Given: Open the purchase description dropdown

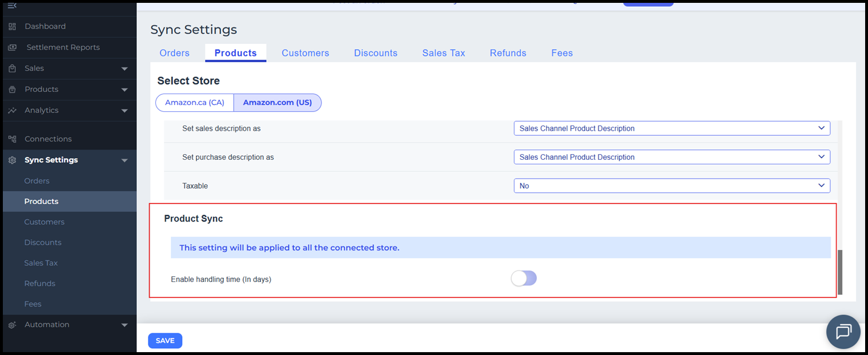Looking at the screenshot, I should (x=672, y=157).
